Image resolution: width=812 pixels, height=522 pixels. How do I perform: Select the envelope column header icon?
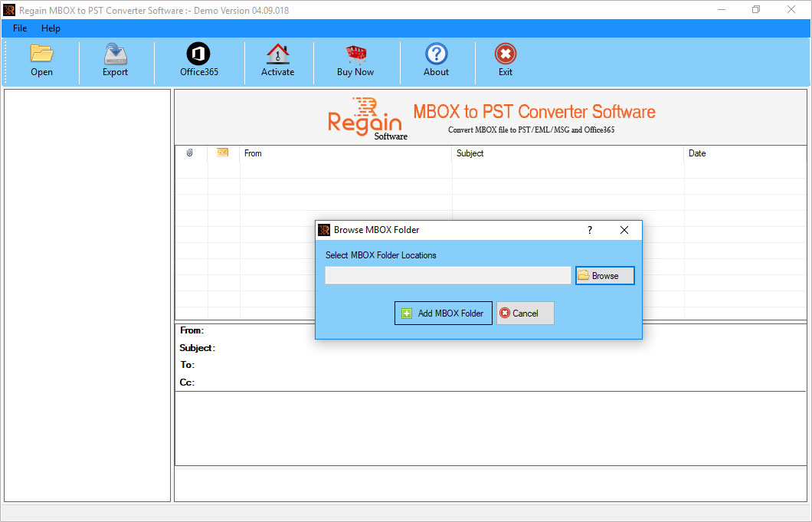click(x=222, y=153)
